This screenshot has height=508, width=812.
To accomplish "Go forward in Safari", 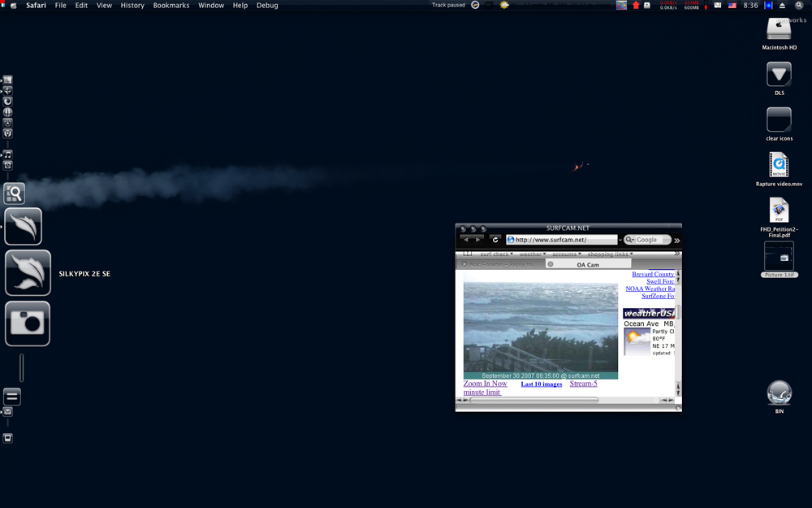I will [477, 240].
